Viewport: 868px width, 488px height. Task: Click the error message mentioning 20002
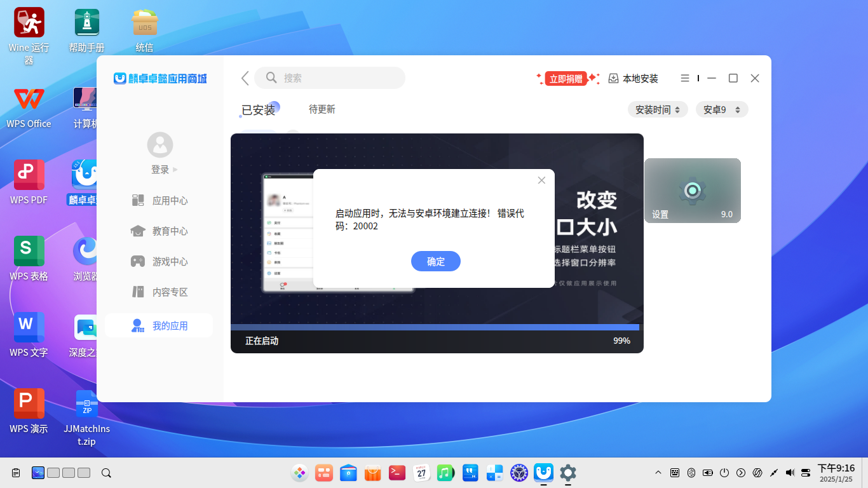pyautogui.click(x=430, y=220)
